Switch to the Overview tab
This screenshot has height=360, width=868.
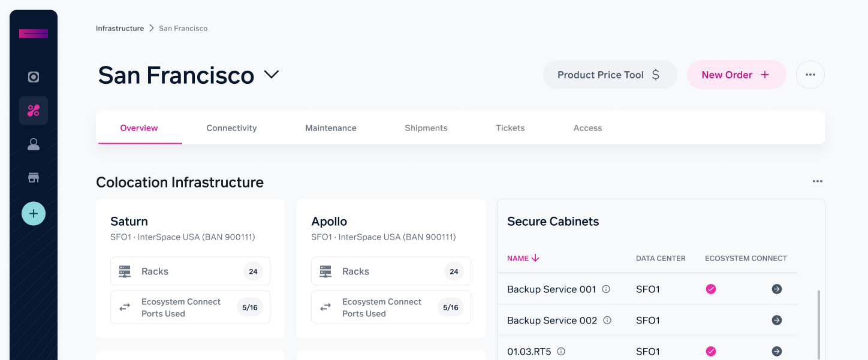coord(139,128)
